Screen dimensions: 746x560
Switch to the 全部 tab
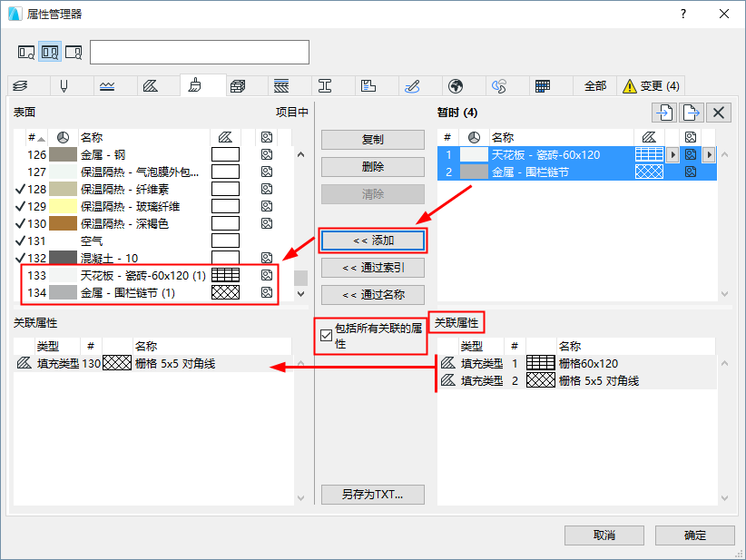595,86
